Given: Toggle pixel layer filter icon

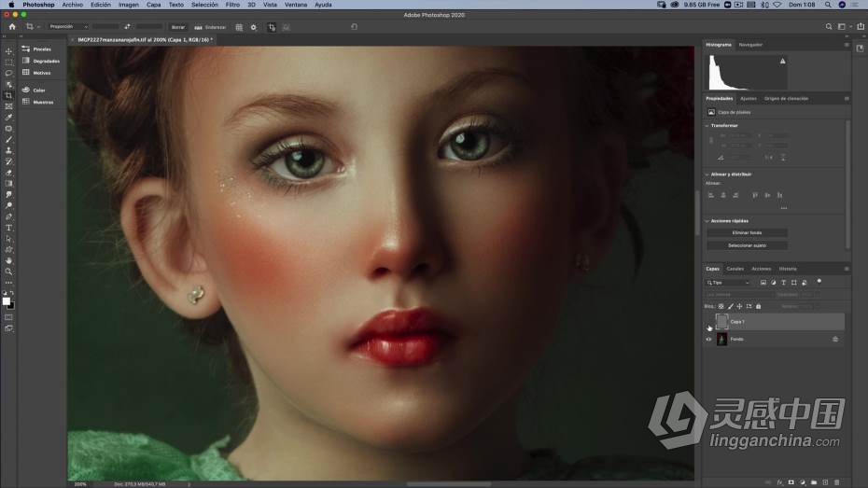Looking at the screenshot, I should (x=763, y=283).
